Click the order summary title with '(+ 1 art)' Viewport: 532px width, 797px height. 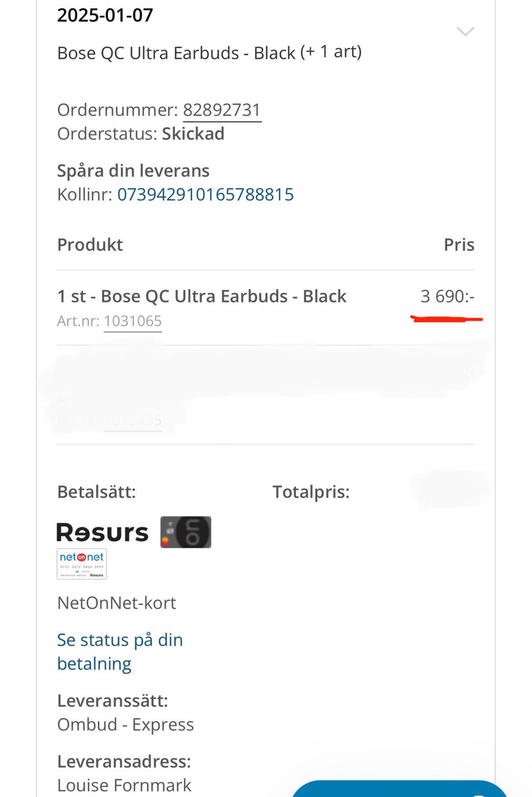click(x=209, y=53)
